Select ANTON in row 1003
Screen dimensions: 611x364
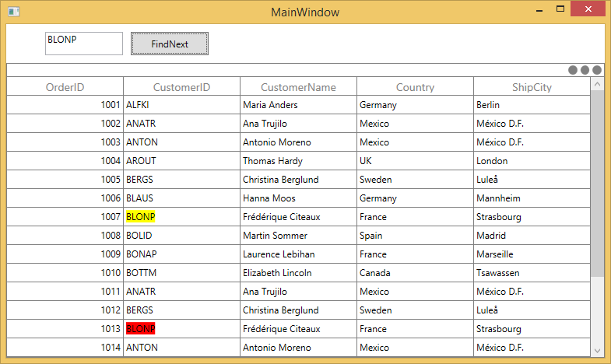pyautogui.click(x=181, y=142)
